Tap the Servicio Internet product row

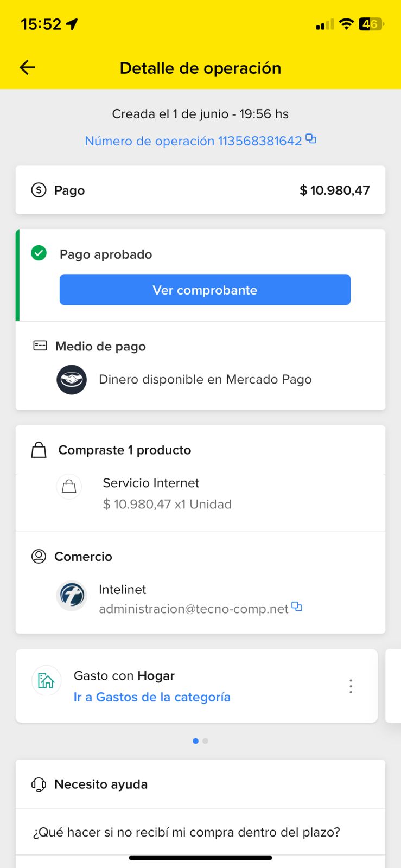[167, 494]
